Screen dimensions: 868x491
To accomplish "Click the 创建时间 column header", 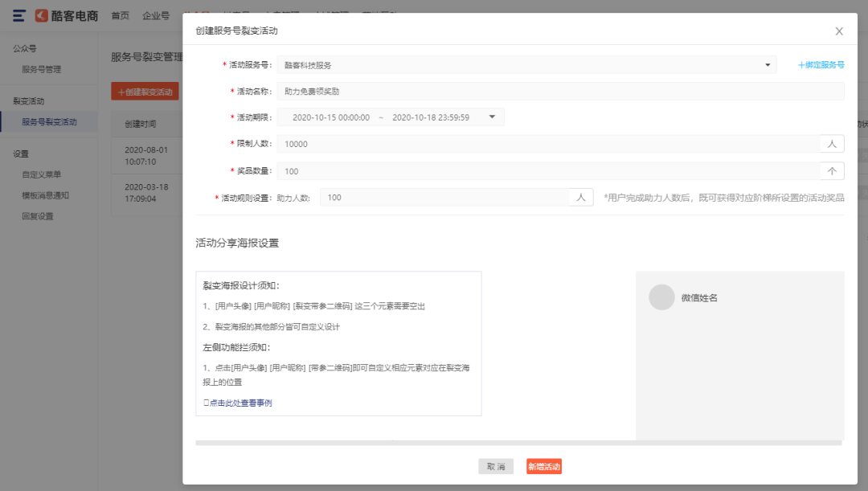I will click(141, 124).
